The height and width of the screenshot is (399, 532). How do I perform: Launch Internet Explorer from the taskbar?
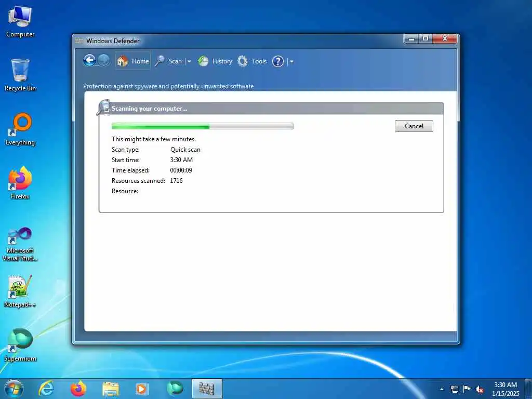click(46, 389)
